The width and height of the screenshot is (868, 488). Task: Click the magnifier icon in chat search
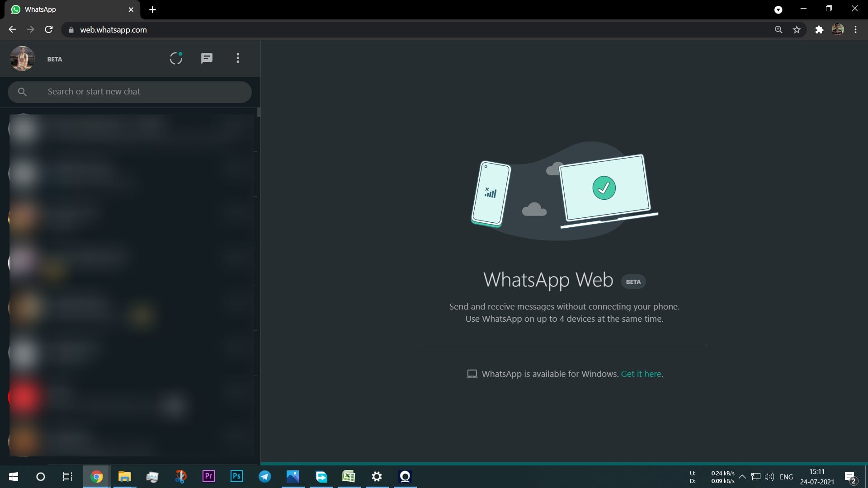point(22,92)
